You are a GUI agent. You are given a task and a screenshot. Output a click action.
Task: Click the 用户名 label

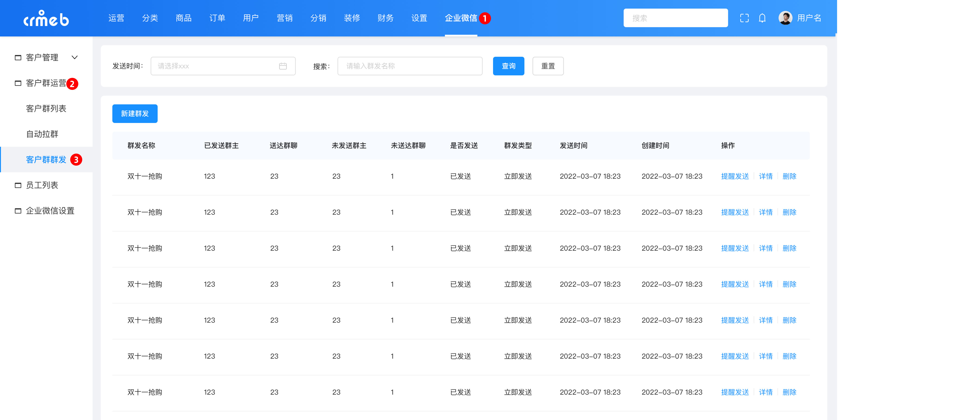(x=809, y=18)
